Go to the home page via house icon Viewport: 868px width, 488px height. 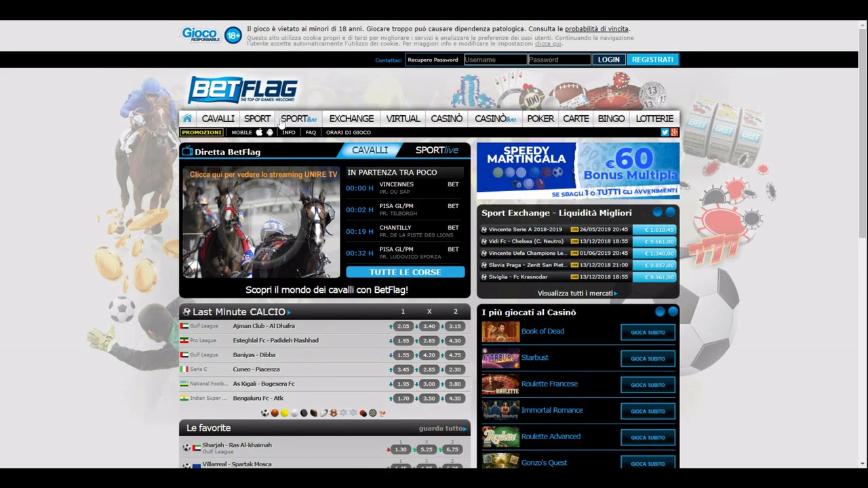coord(187,119)
